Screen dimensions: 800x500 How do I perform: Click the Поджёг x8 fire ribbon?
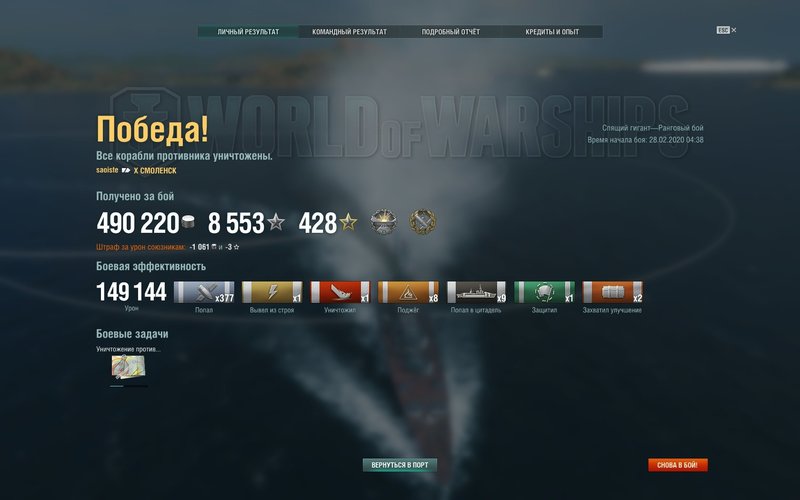[408, 292]
